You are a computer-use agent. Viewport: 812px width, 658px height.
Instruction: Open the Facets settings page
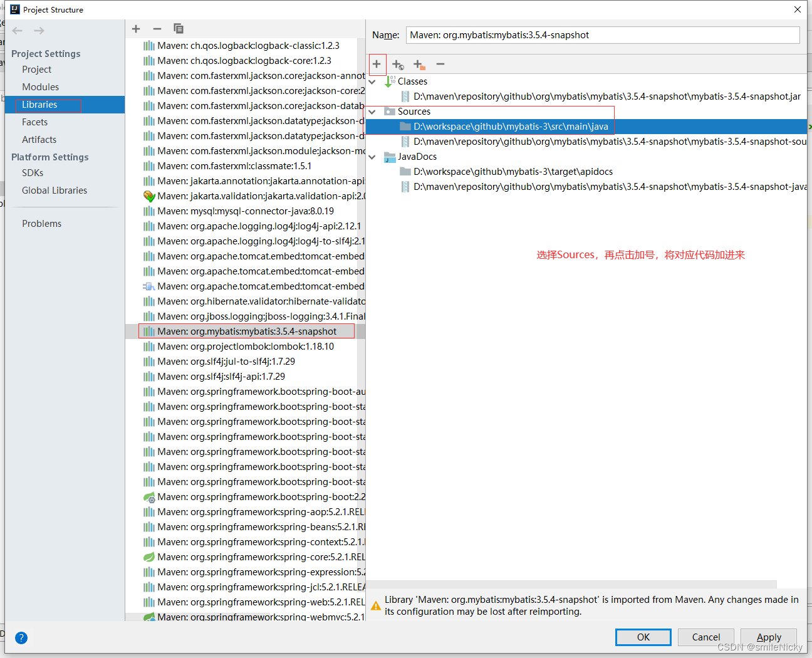(x=35, y=122)
